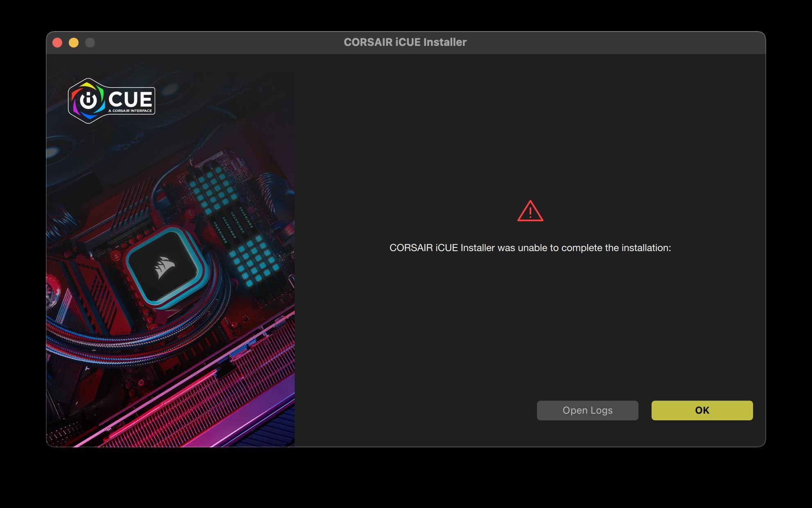Image resolution: width=812 pixels, height=508 pixels.
Task: Open the installer logs
Action: coord(587,410)
